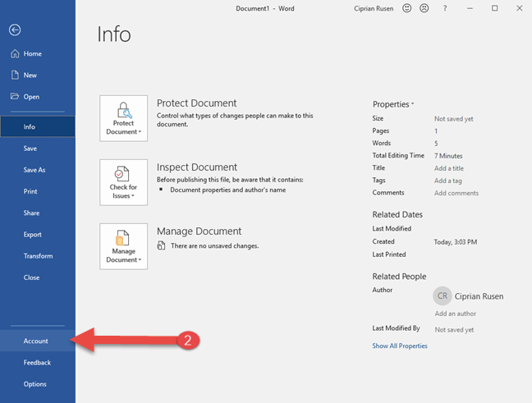Open Word Options
Image resolution: width=532 pixels, height=403 pixels.
(x=38, y=384)
